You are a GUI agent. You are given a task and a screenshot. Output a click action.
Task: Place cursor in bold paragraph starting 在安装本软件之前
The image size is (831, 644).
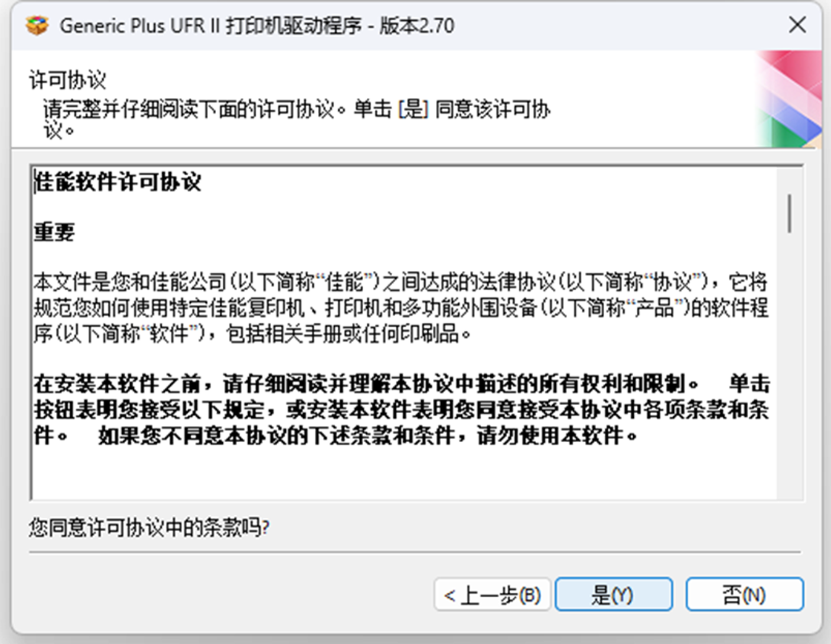click(x=402, y=410)
